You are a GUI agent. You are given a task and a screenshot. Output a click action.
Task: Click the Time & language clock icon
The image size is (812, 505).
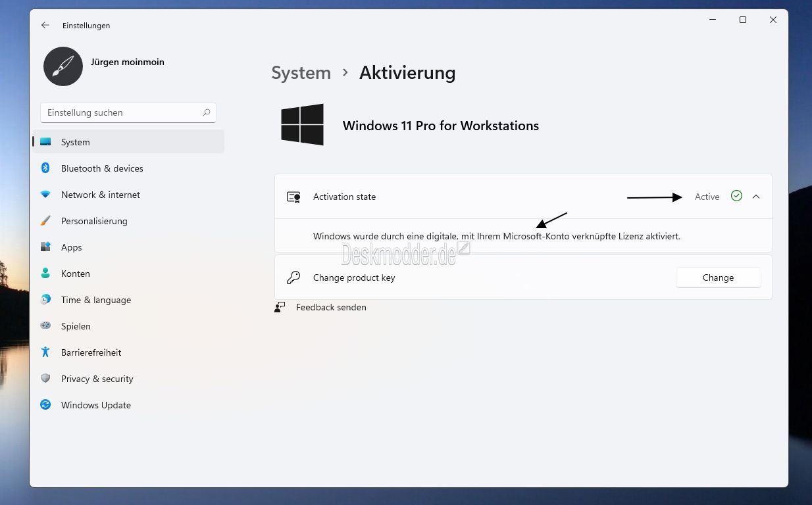coord(45,300)
